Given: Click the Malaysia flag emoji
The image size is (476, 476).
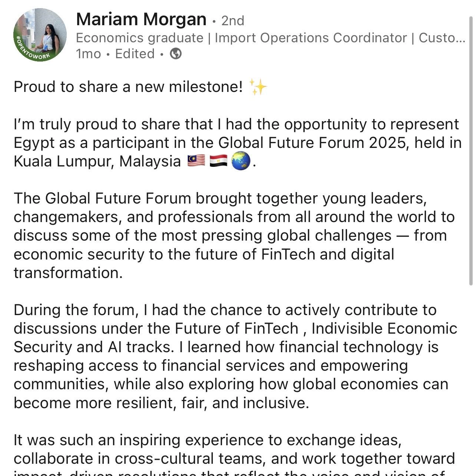Looking at the screenshot, I should pyautogui.click(x=195, y=161).
